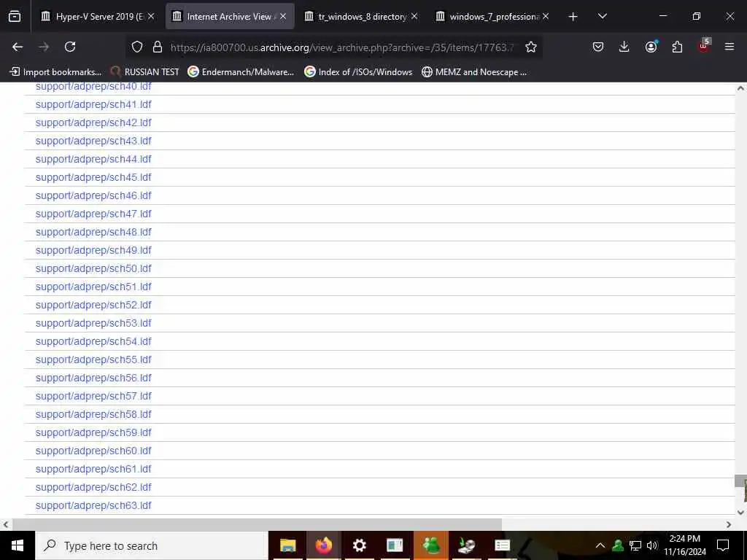Open the Extensions panel
Image resolution: width=747 pixels, height=560 pixels.
click(677, 47)
